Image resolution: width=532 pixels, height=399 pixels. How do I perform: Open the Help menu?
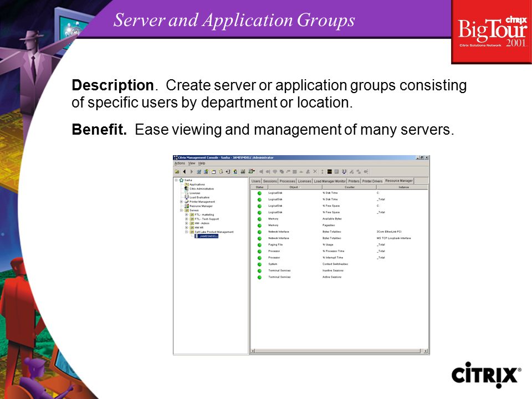point(202,163)
